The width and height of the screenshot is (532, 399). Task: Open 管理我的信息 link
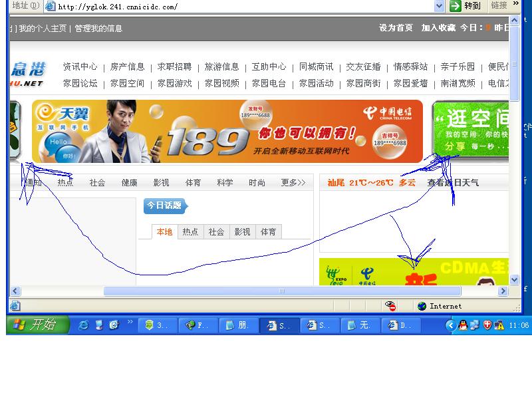[98, 28]
